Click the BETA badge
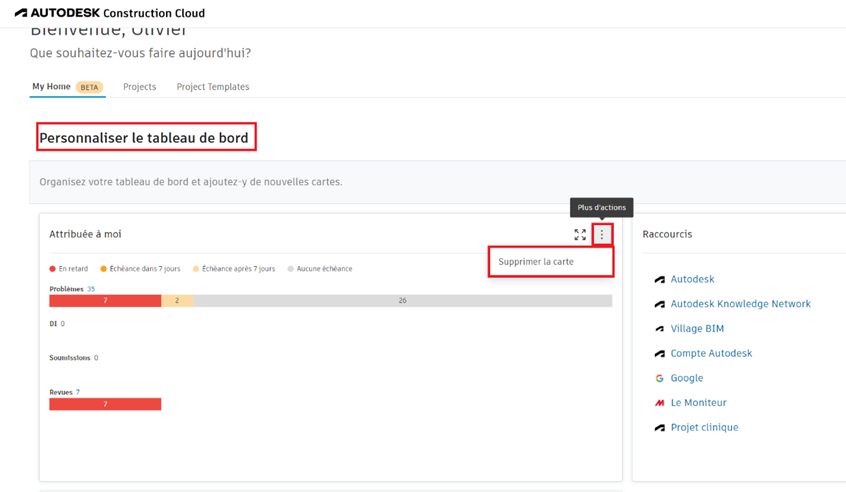Image resolution: width=846 pixels, height=492 pixels. [89, 87]
